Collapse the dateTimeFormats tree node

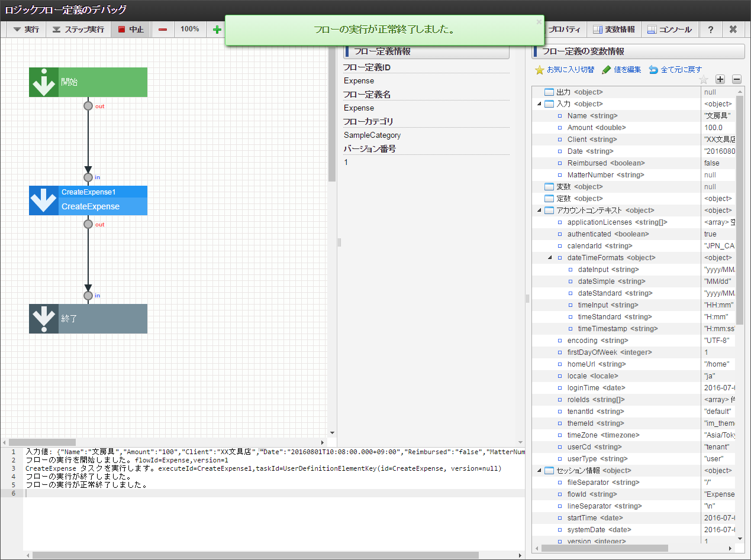point(550,258)
